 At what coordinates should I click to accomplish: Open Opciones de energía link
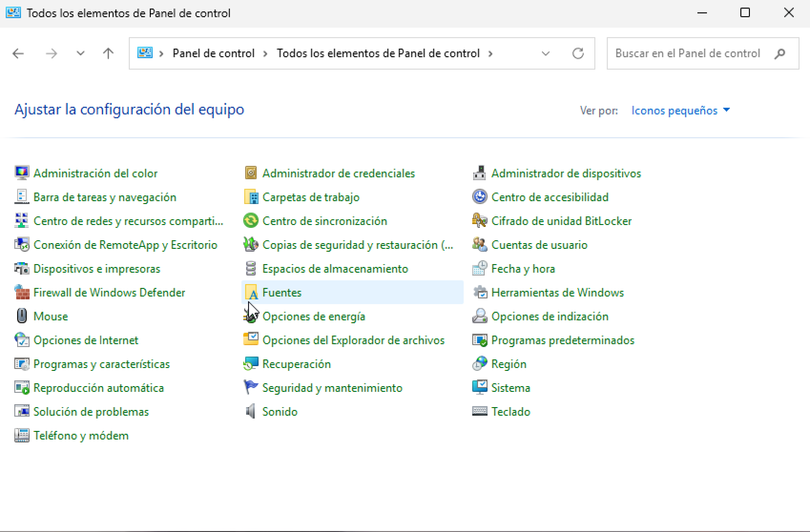[314, 317]
